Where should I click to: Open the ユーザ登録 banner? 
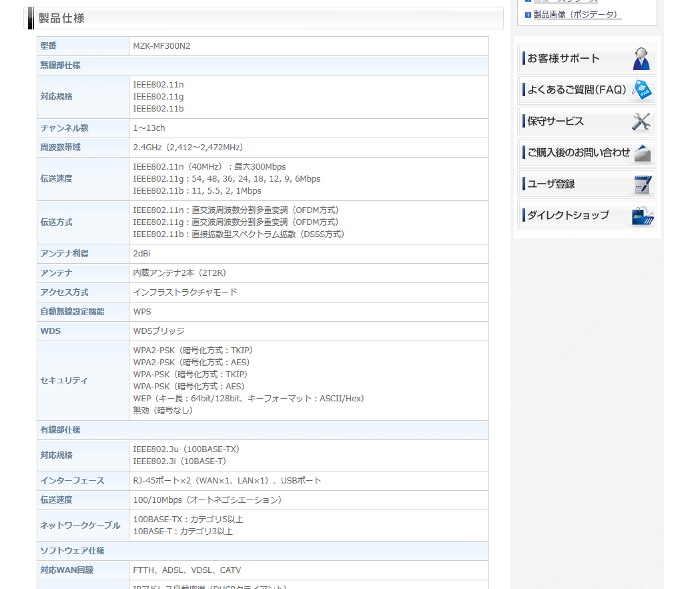coord(587,184)
